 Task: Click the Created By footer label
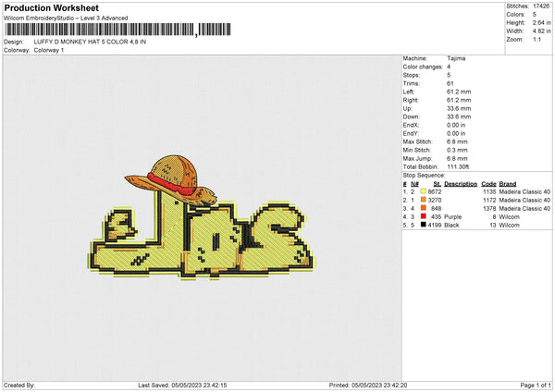pyautogui.click(x=19, y=386)
